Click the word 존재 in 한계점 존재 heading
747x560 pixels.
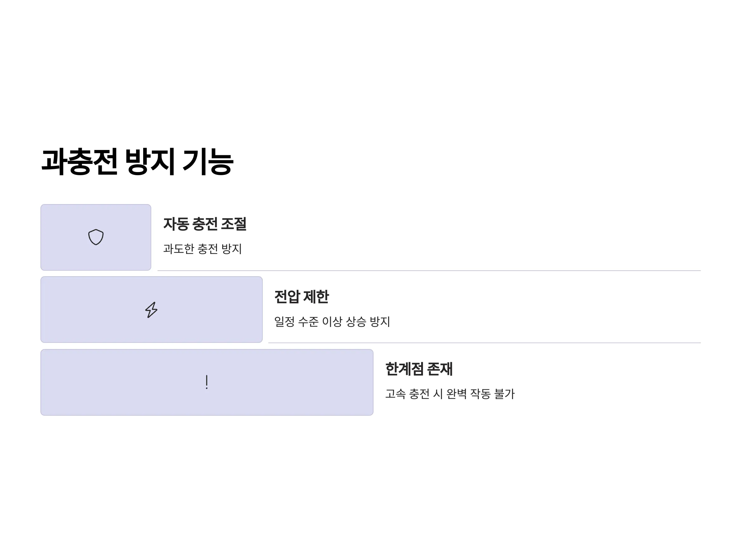pyautogui.click(x=440, y=369)
